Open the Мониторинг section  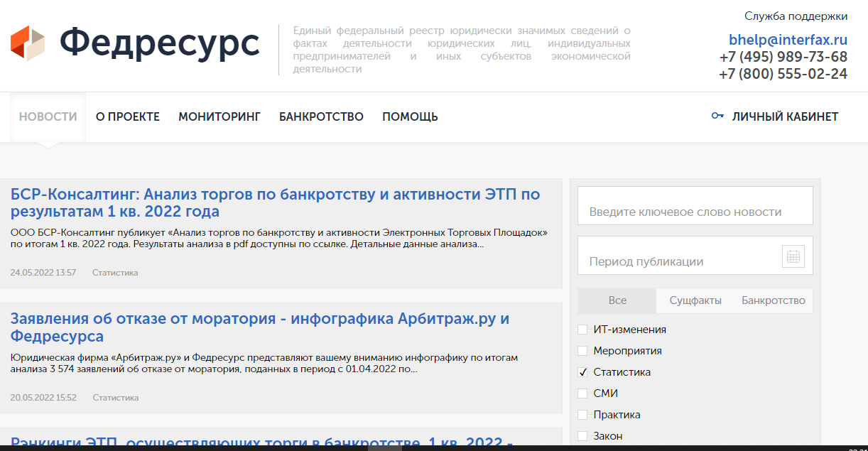(219, 116)
